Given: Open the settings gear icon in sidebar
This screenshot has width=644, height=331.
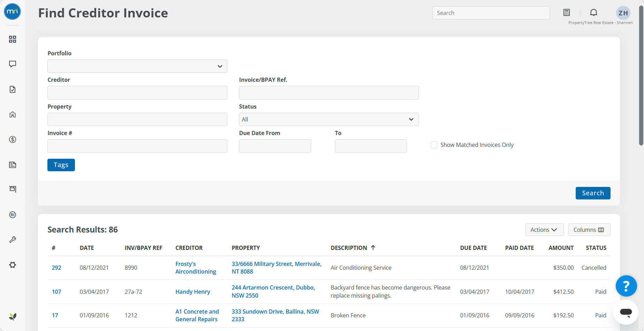Looking at the screenshot, I should (13, 265).
